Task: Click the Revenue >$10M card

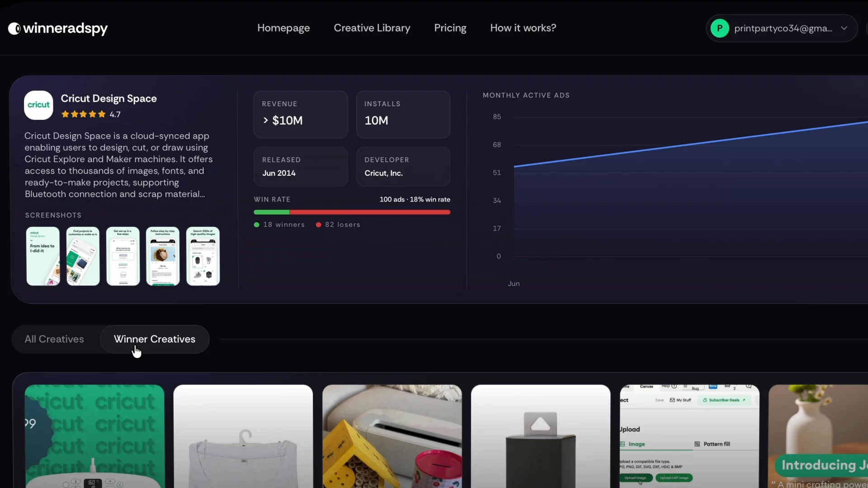Action: pos(301,114)
